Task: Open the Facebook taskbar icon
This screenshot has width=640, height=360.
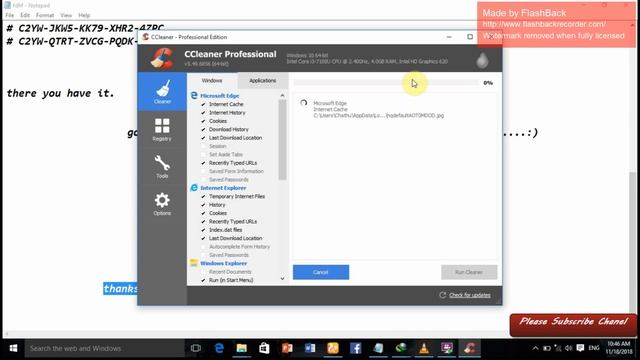Action: 356,348
